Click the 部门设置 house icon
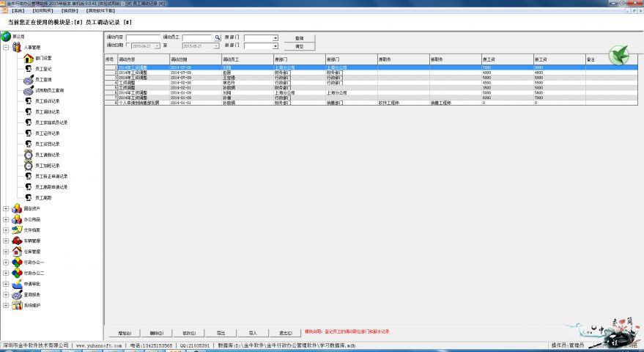The height and width of the screenshot is (352, 644). click(28, 58)
